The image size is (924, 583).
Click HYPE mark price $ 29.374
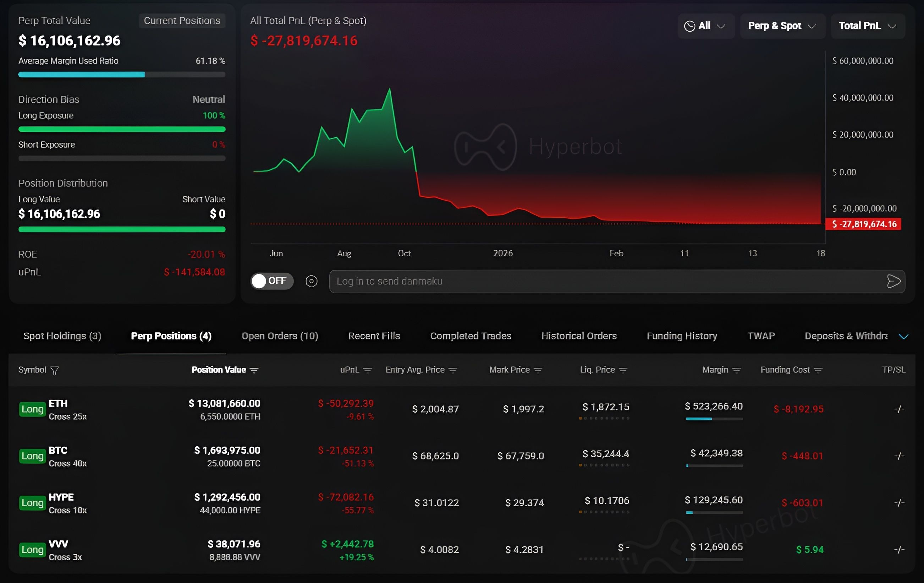[x=524, y=503]
